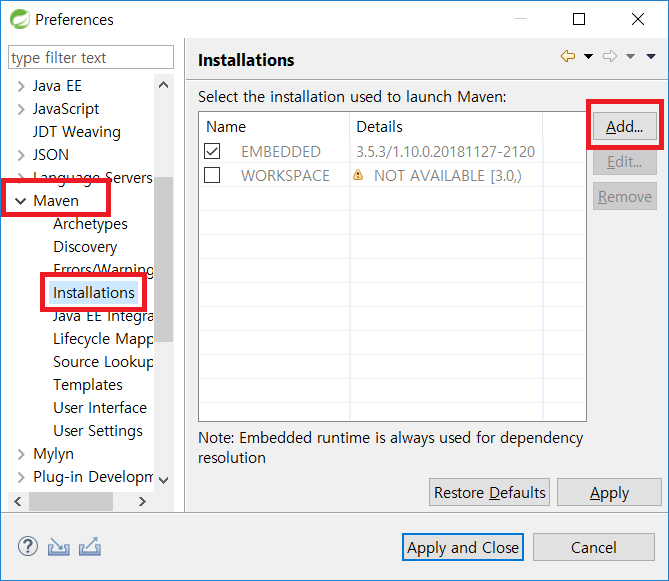Toggle the EMBEDDED installation checkbox

click(212, 151)
